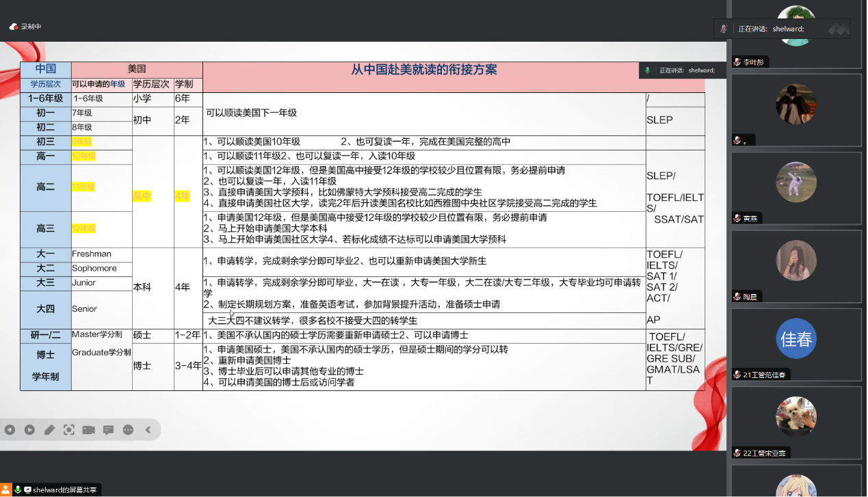This screenshot has width=868, height=497.
Task: Click the orange user avatar icon
Action: [5, 489]
